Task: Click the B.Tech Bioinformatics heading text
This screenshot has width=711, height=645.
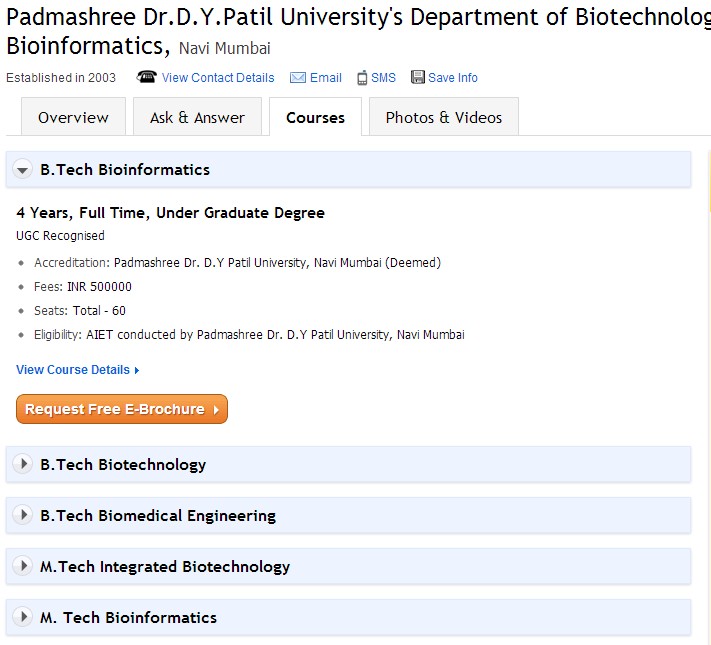Action: (x=125, y=170)
